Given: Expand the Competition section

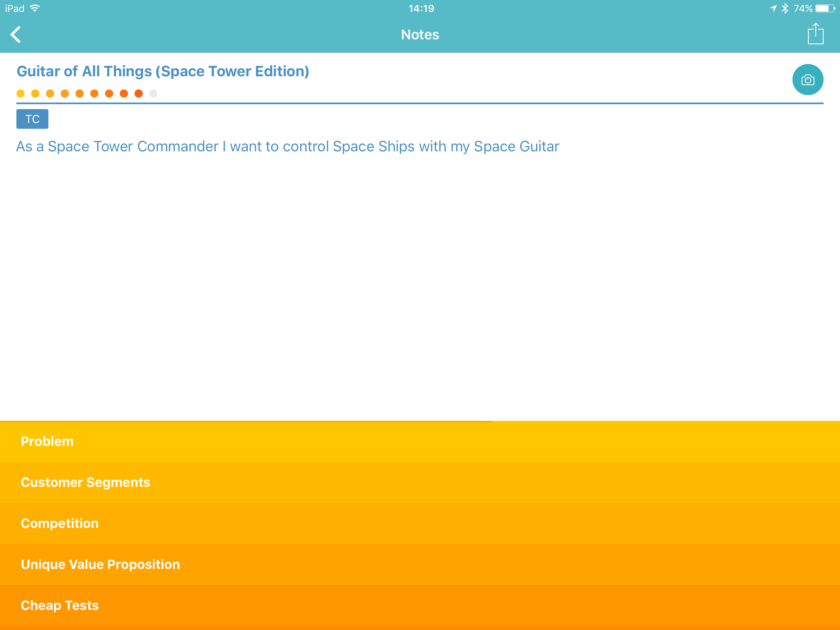Looking at the screenshot, I should point(59,523).
